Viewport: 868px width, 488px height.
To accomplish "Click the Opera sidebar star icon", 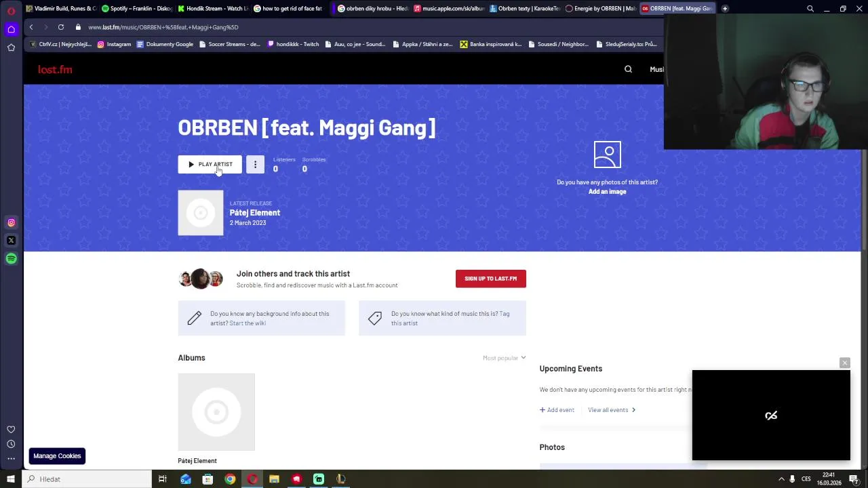I will (x=11, y=47).
